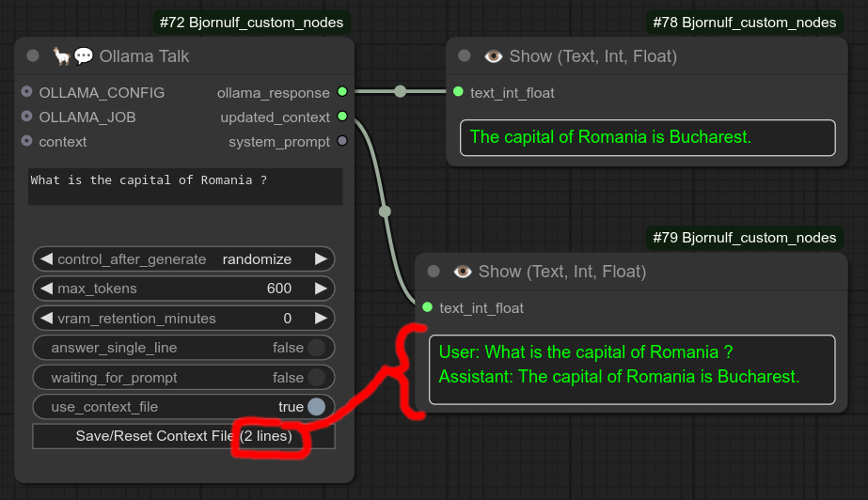868x500 pixels.
Task: Toggle the answer_single_line switch
Action: pos(316,348)
